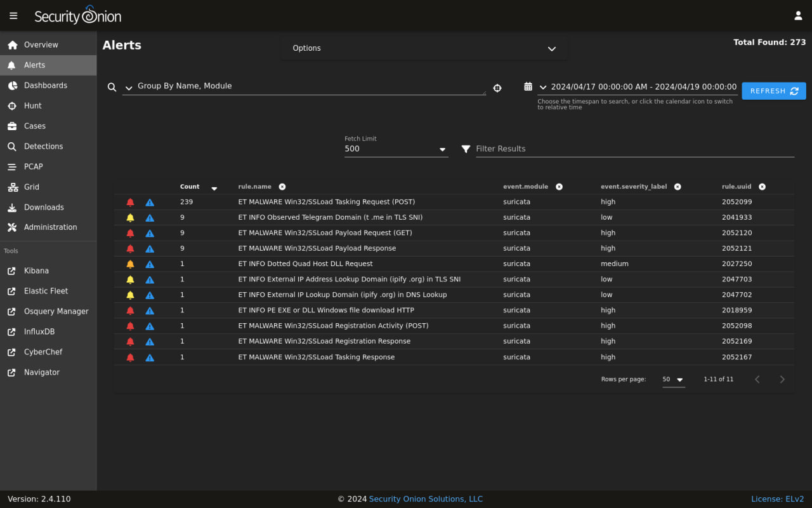Open the Navigator tool link
Image resolution: width=812 pixels, height=508 pixels.
[48, 373]
